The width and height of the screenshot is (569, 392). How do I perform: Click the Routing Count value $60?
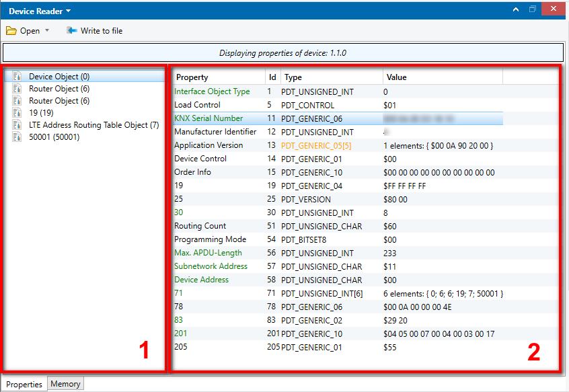tap(389, 227)
